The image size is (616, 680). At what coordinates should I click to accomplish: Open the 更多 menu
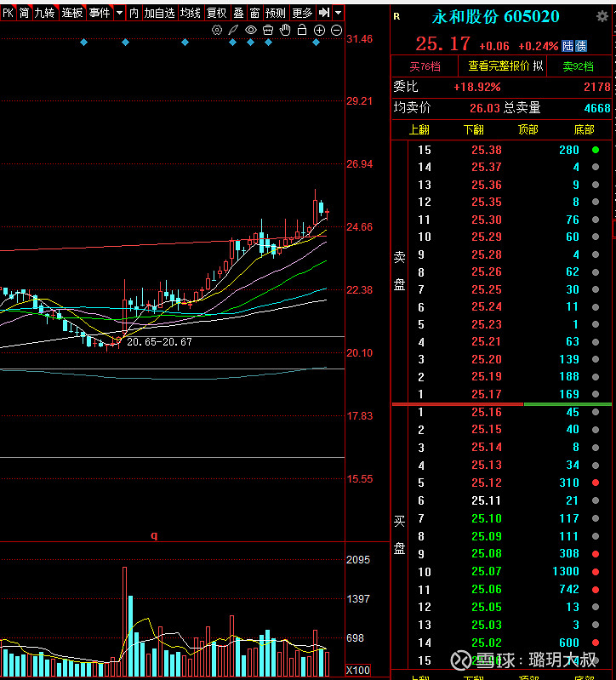(302, 13)
